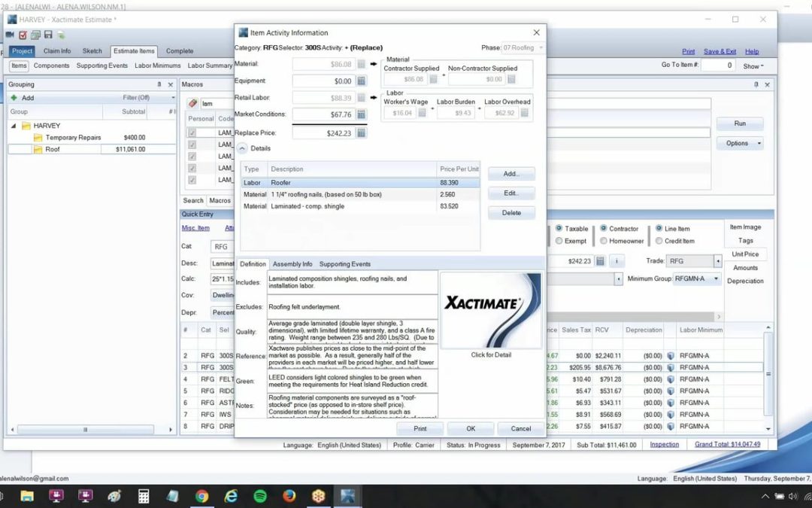Select the Credit Item radio button
The height and width of the screenshot is (508, 812).
pos(659,241)
